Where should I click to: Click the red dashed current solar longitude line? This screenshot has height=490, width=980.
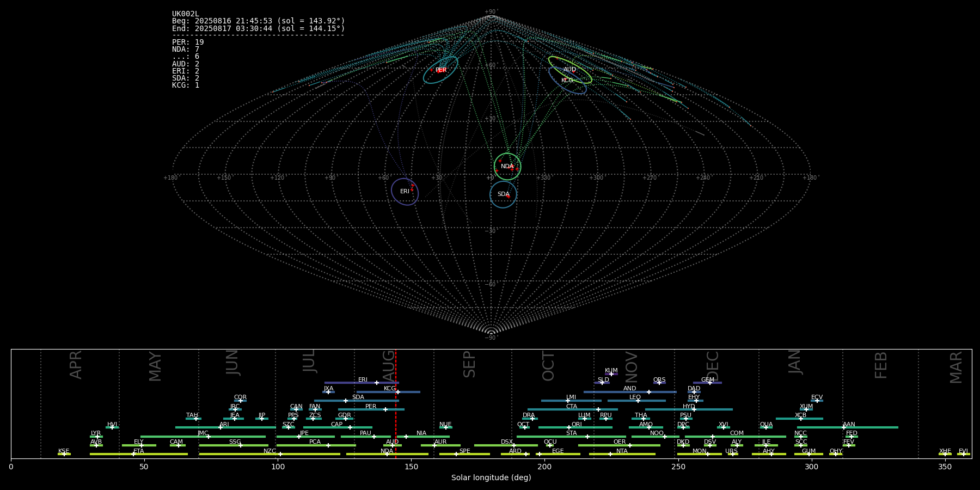[x=396, y=404]
